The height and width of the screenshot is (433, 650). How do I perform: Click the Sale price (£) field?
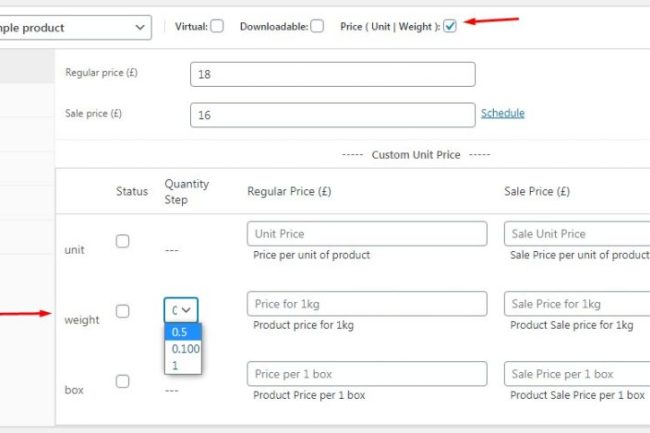point(332,115)
